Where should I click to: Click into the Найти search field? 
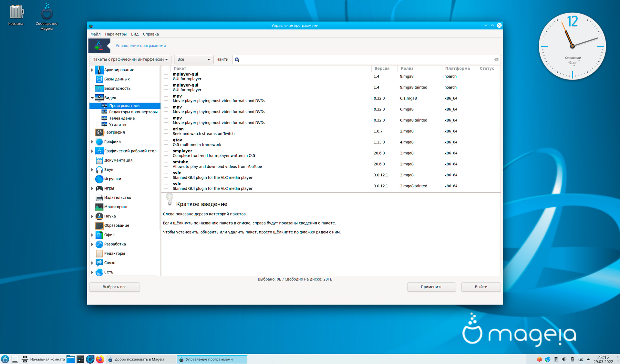pyautogui.click(x=365, y=60)
